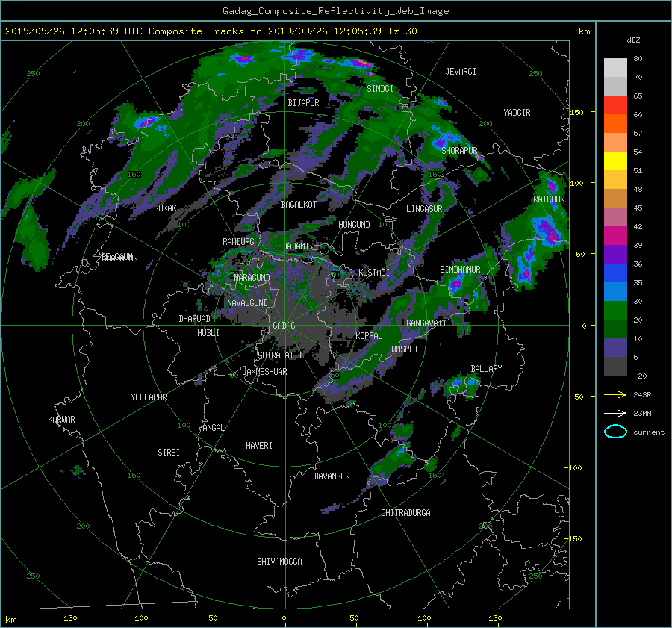
Task: Click the cyan current ellipse legend icon
Action: point(615,432)
